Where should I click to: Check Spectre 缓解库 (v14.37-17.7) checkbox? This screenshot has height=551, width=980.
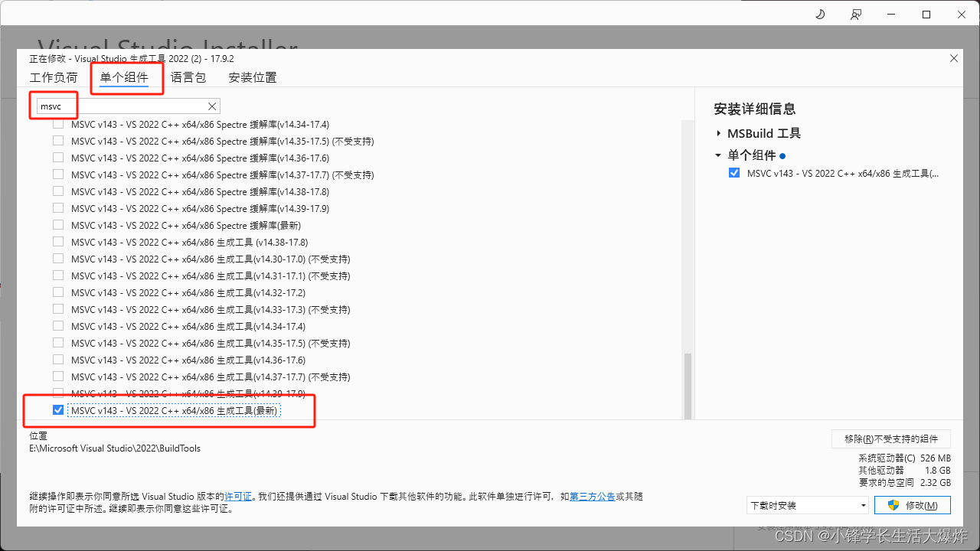58,174
